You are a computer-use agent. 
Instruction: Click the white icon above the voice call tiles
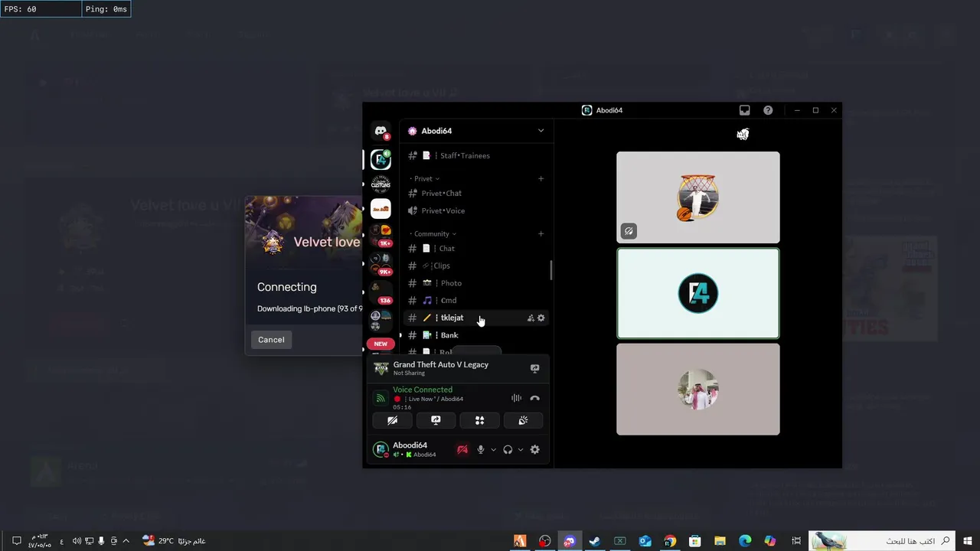(743, 135)
